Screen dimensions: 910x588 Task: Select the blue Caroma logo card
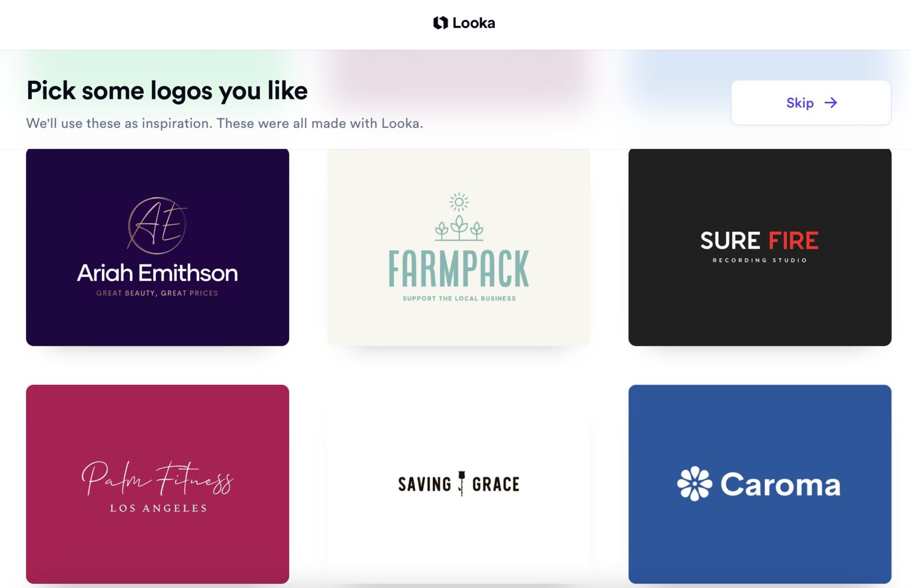(760, 484)
